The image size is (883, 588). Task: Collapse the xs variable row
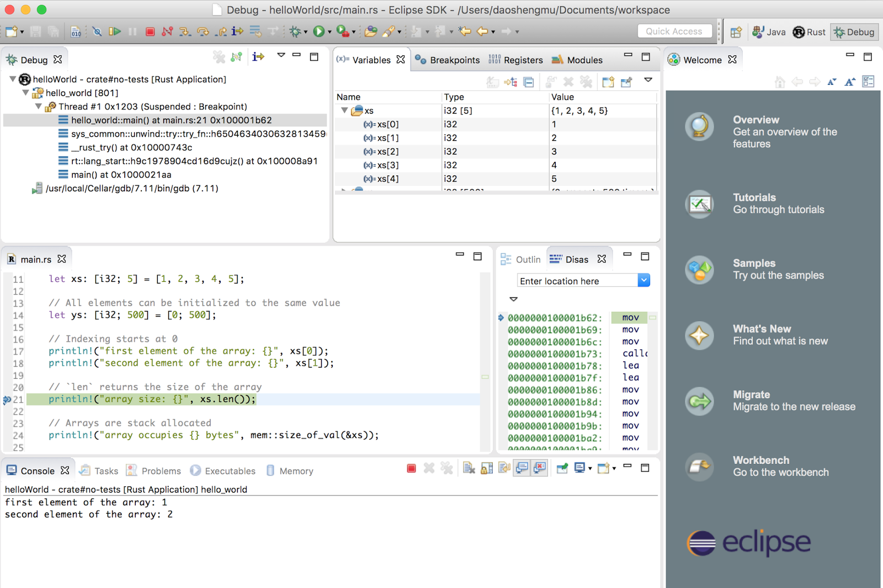pos(344,110)
